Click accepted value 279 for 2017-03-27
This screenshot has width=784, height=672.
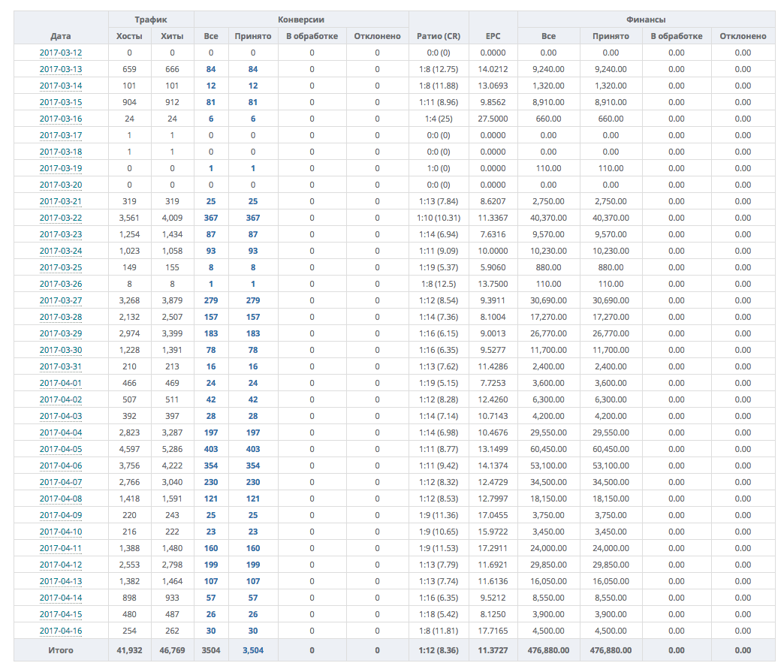pyautogui.click(x=253, y=300)
